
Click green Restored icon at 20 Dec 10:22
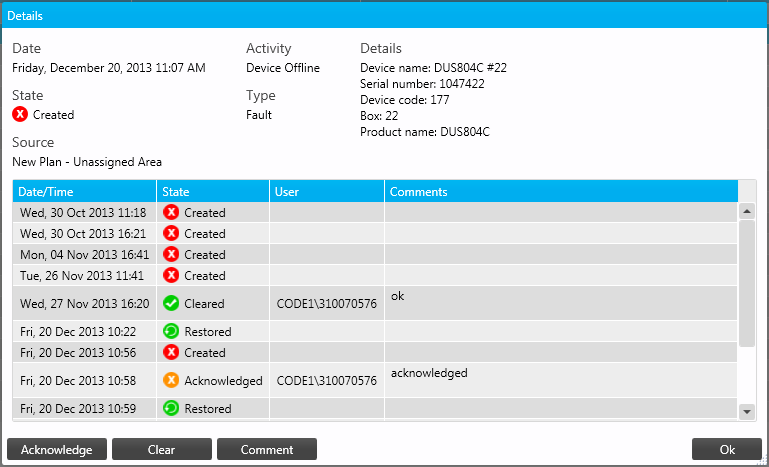pos(171,331)
